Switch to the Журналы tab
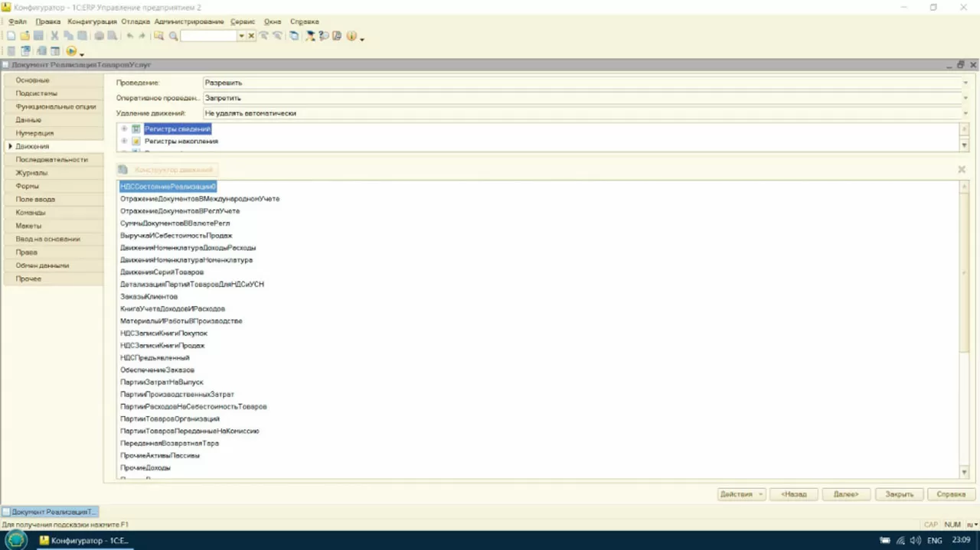This screenshot has width=980, height=550. tap(53, 173)
